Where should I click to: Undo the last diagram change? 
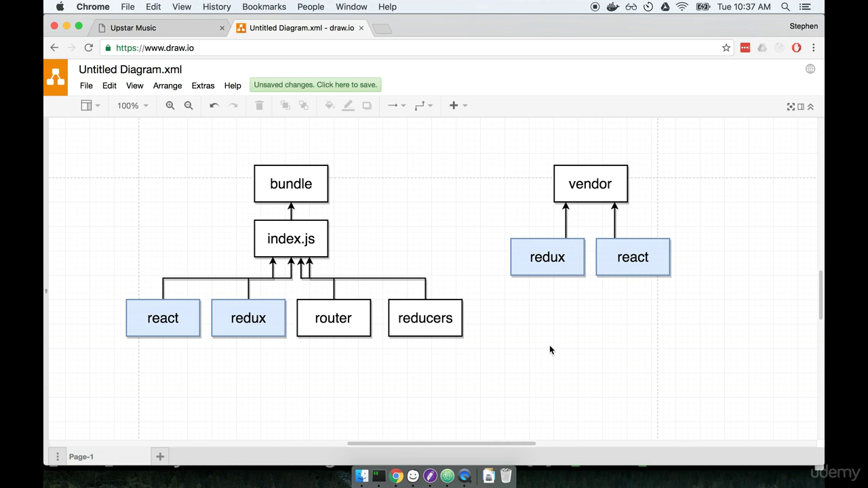pyautogui.click(x=214, y=106)
